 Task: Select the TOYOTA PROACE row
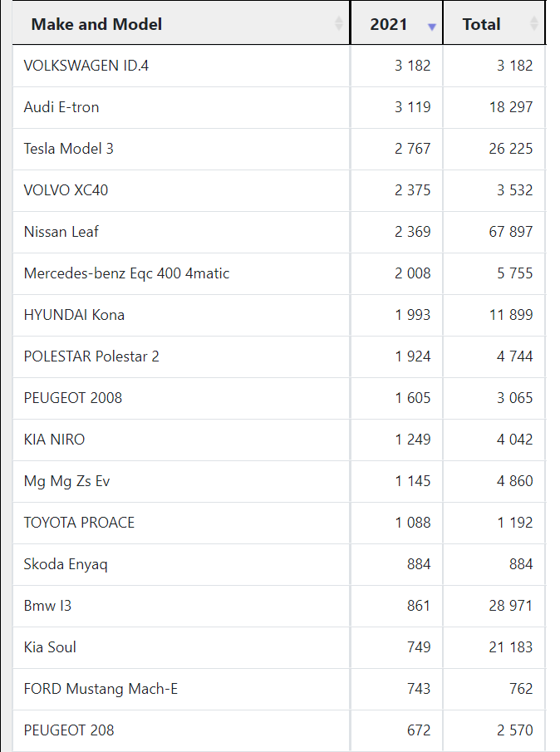click(279, 523)
